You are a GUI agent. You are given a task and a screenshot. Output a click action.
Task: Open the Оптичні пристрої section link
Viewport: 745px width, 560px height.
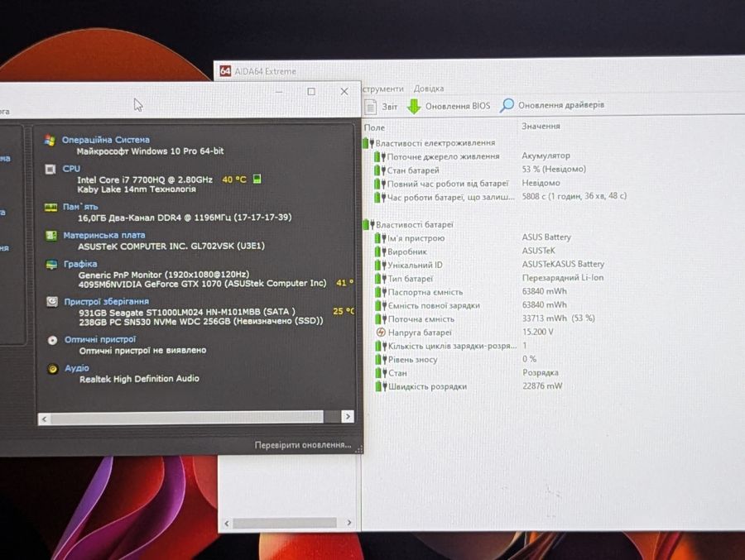tap(100, 340)
